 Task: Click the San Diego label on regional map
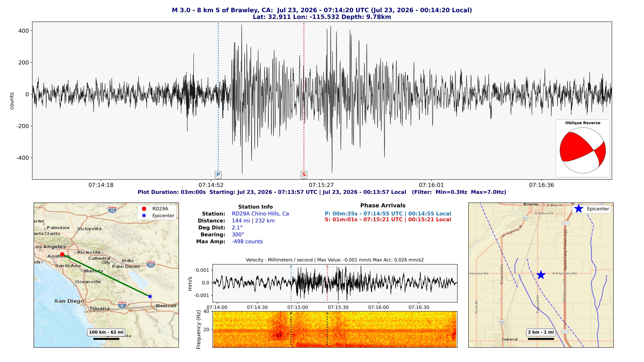(69, 301)
